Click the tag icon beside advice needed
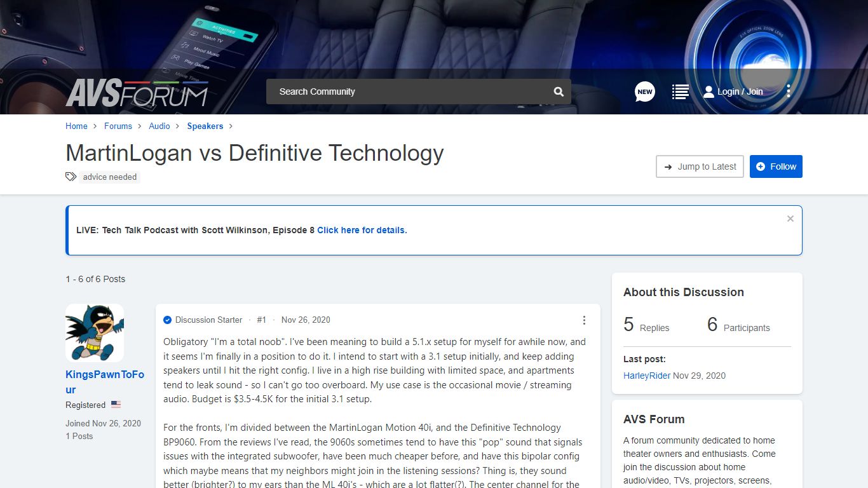868x488 pixels. click(71, 177)
